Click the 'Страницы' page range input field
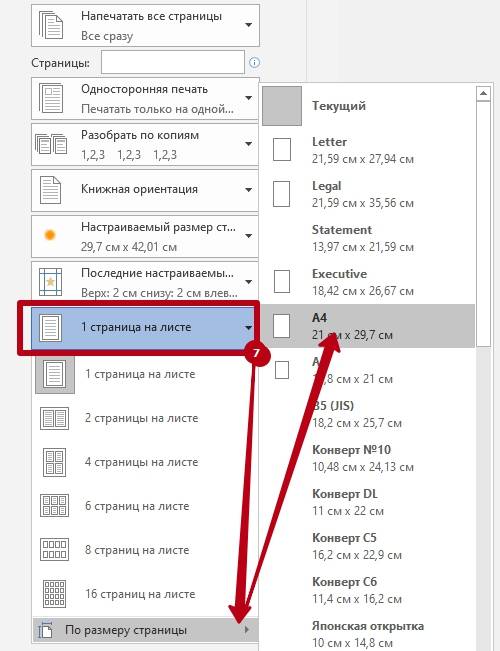Screen dimensions: 500x651 pyautogui.click(x=173, y=62)
